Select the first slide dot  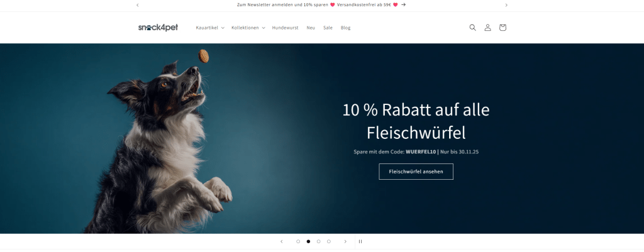point(298,241)
